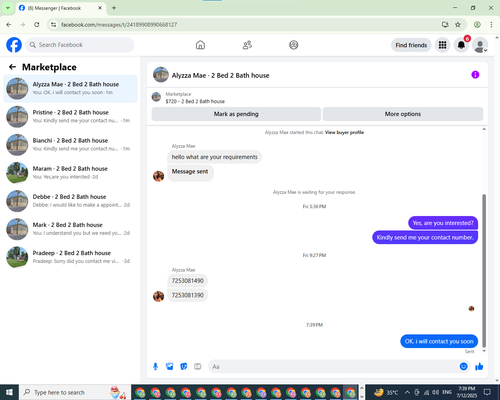This screenshot has height=400, width=500.
Task: Show hidden system tray icons
Action: [x=407, y=392]
